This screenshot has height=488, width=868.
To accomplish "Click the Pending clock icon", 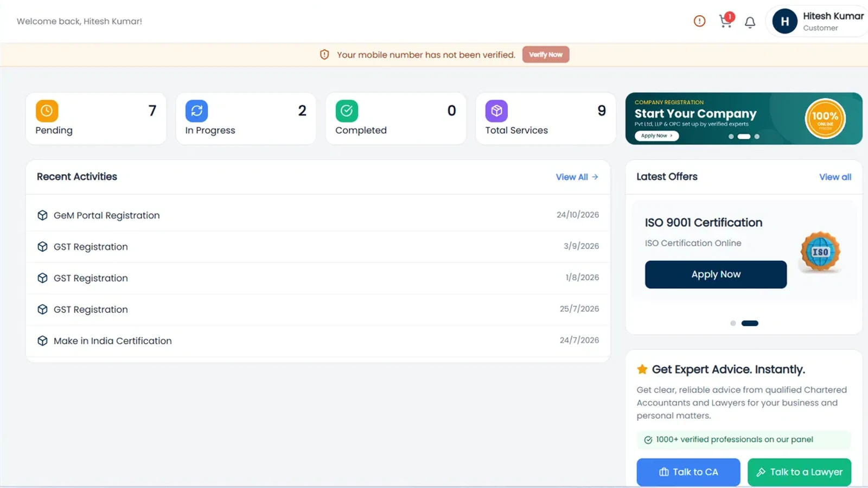I will click(x=47, y=111).
